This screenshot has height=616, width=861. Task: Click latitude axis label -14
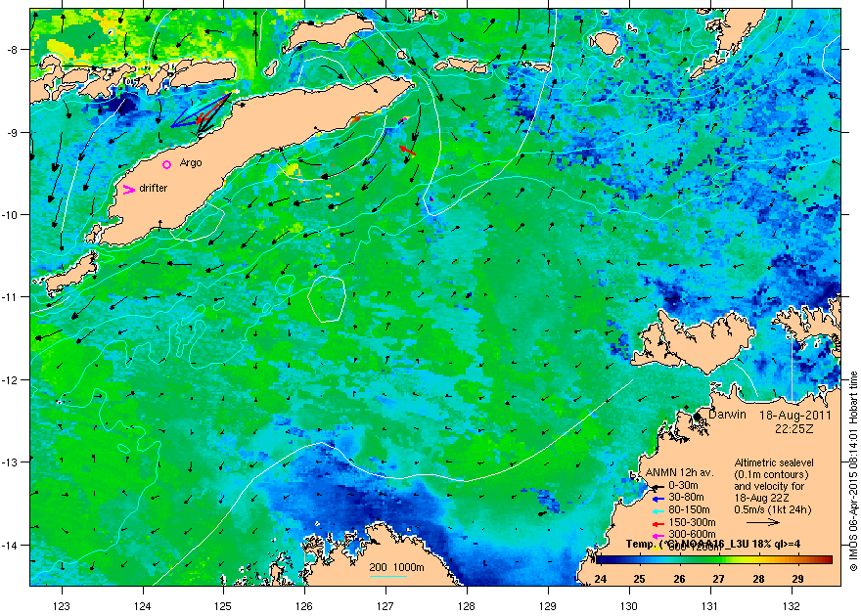(11, 546)
